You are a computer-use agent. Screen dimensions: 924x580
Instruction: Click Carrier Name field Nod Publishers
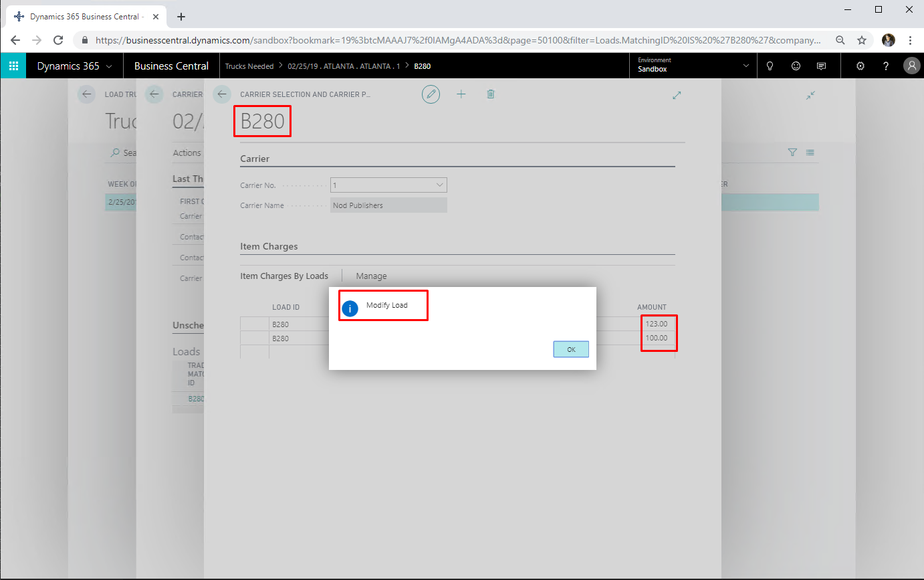click(388, 205)
